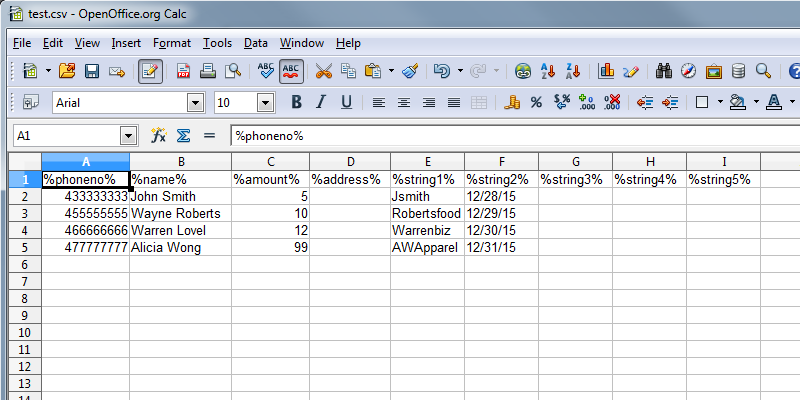Screen dimensions: 800x400
Task: Expand the Font Name dropdown arrow
Action: [x=196, y=103]
